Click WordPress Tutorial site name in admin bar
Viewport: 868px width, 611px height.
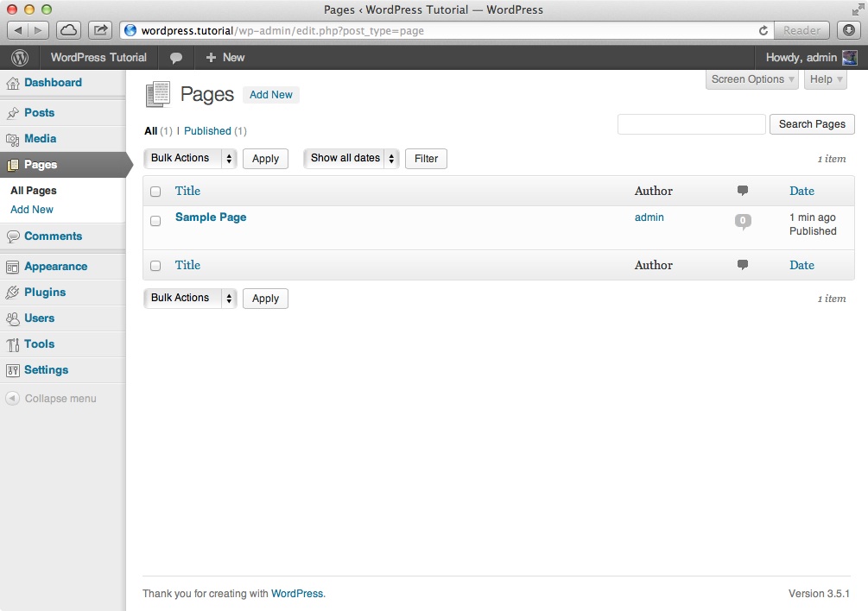pos(98,58)
